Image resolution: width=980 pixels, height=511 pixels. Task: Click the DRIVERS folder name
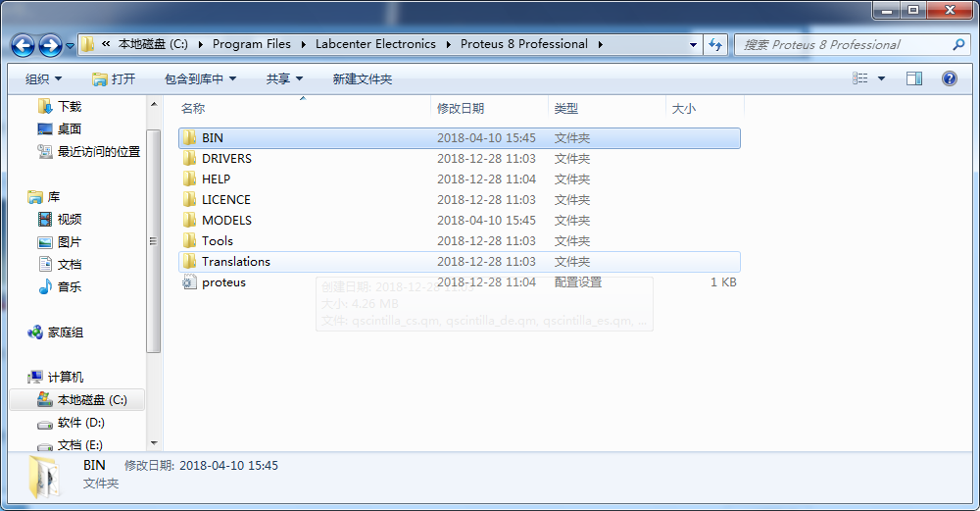click(226, 158)
